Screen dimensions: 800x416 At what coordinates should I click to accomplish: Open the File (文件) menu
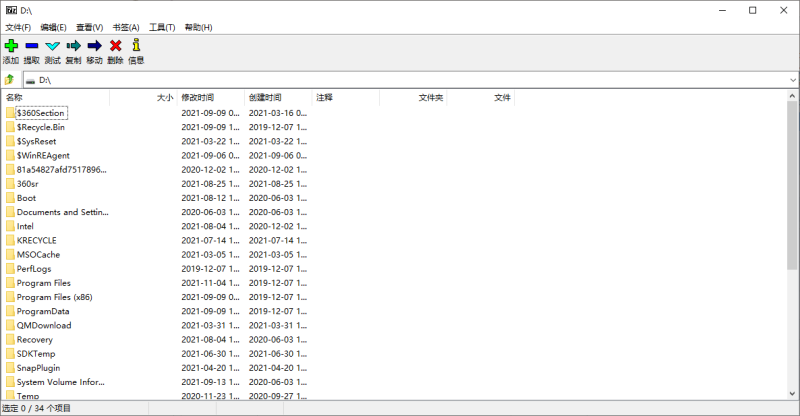click(x=18, y=27)
